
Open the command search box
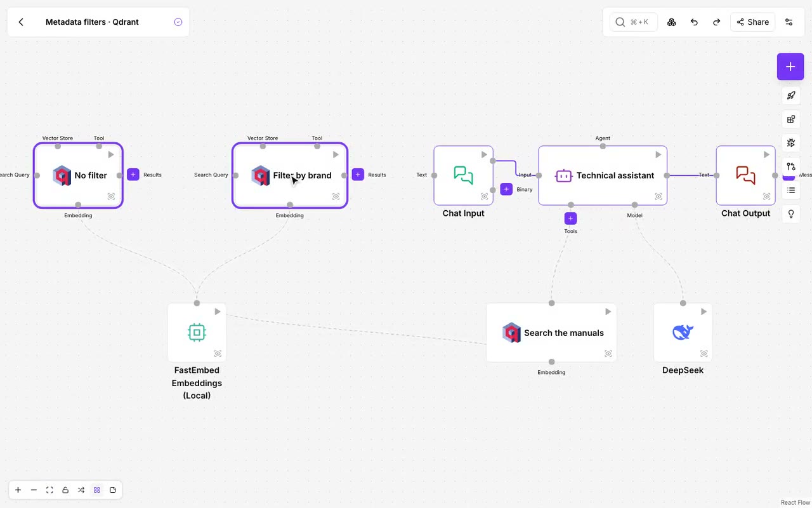[x=633, y=22]
